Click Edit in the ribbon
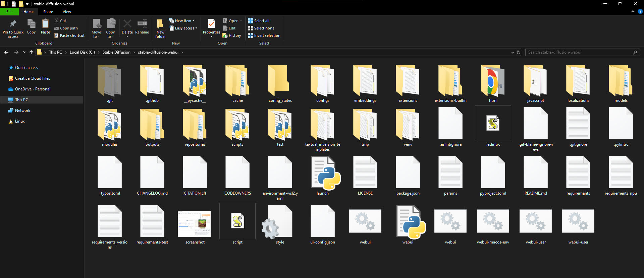 (x=229, y=28)
